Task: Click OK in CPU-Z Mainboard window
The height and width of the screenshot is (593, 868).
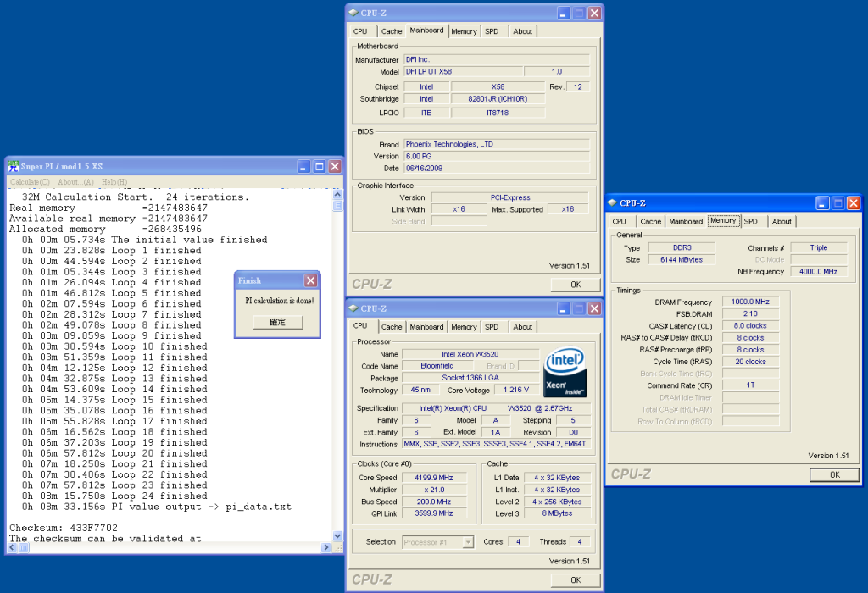Action: pyautogui.click(x=576, y=285)
